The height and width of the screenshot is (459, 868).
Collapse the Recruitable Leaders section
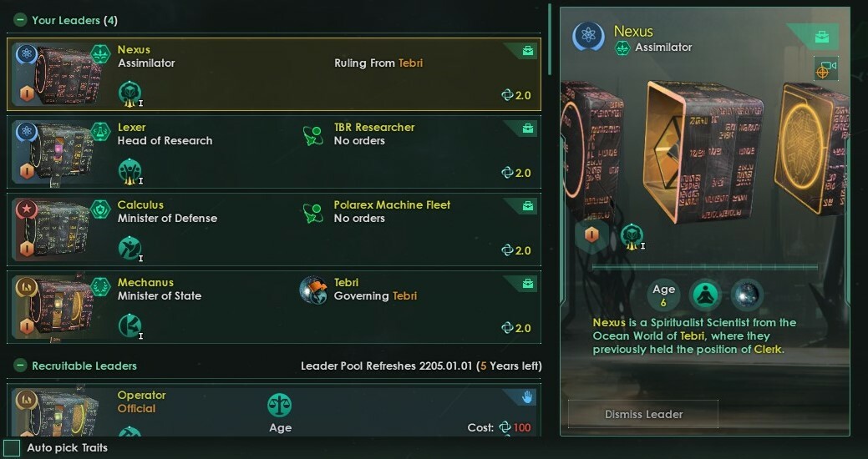coord(20,366)
